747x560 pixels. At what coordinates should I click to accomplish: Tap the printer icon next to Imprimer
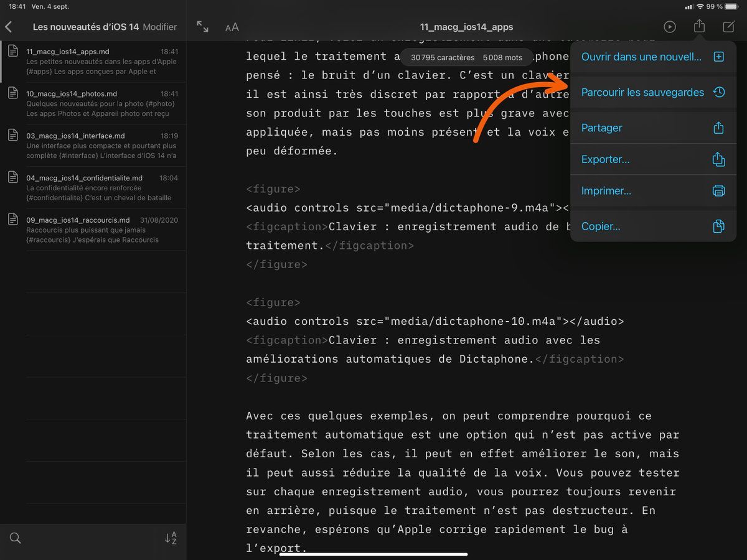719,191
